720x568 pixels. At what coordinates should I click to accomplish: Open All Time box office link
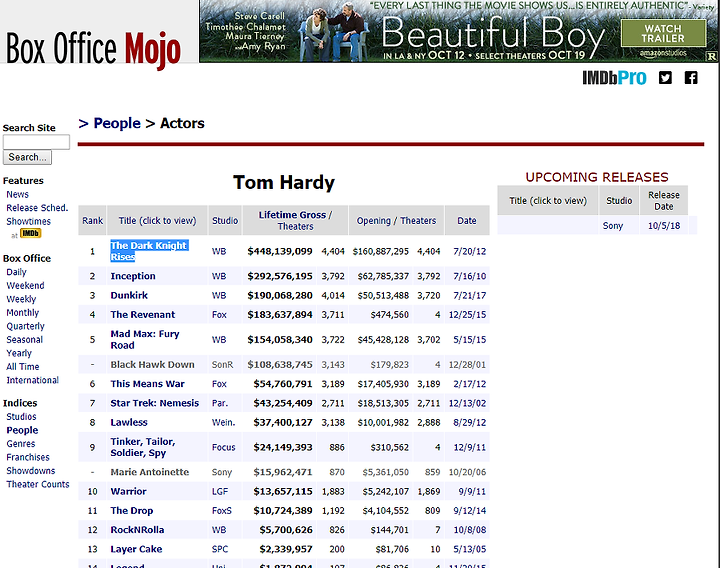click(22, 366)
